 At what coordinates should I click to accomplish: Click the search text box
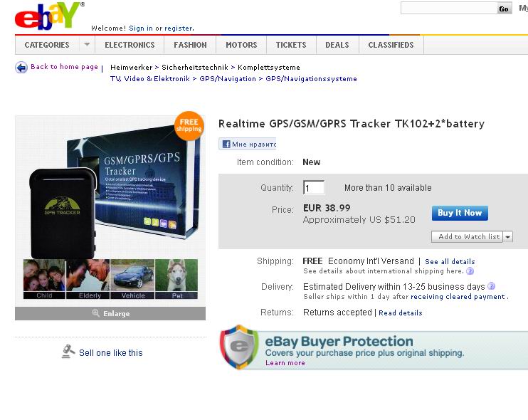click(449, 9)
